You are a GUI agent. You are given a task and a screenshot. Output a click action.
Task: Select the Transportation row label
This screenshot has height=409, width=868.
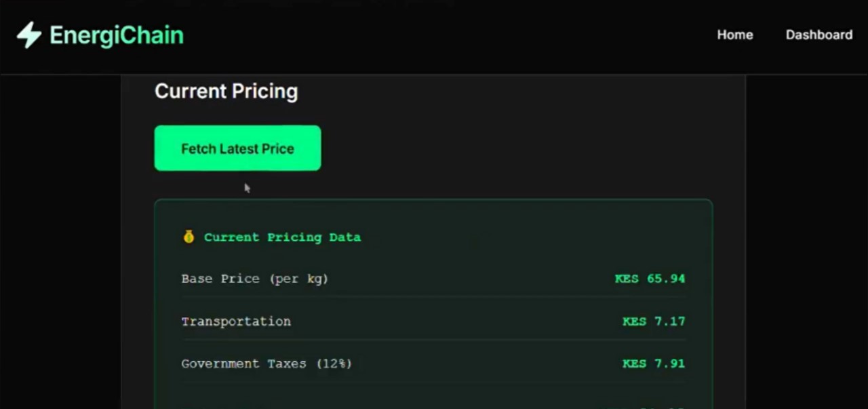click(235, 322)
